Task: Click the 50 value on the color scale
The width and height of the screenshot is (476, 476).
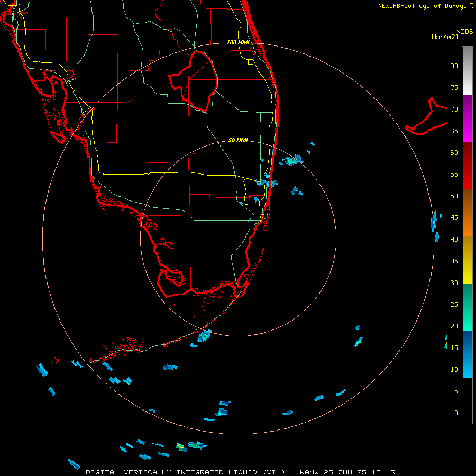Action: [454, 196]
